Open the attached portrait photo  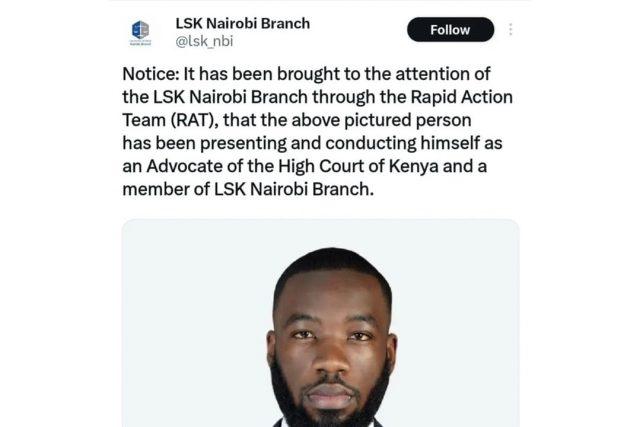(320, 323)
